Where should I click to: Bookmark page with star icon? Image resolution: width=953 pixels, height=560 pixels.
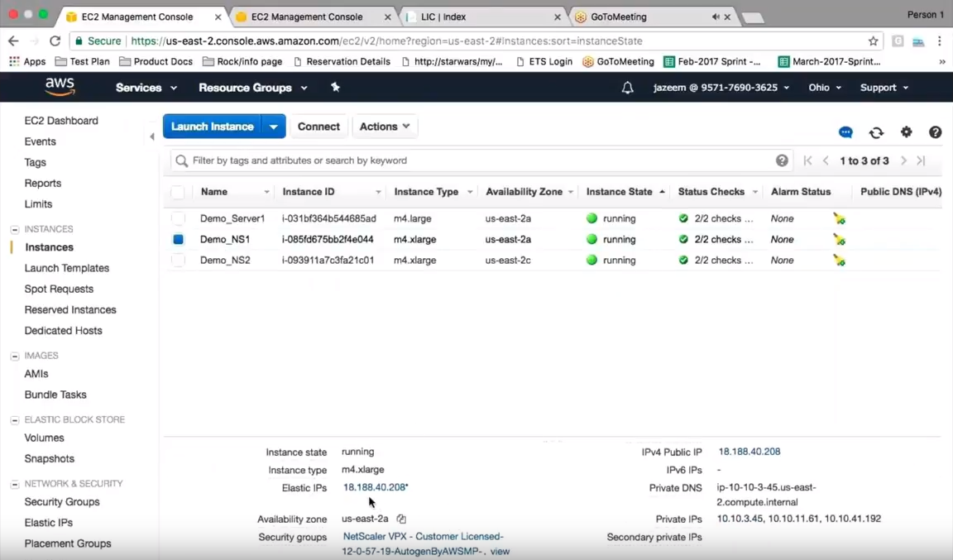873,41
